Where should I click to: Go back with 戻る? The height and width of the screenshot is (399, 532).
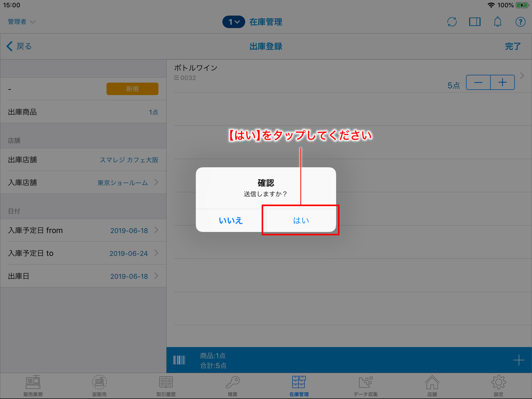[x=19, y=46]
